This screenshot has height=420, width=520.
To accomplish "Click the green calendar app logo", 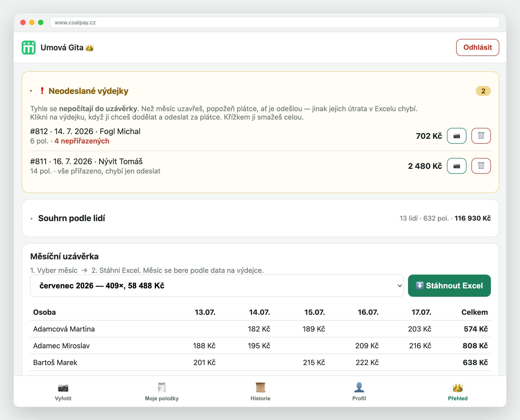I will click(29, 48).
